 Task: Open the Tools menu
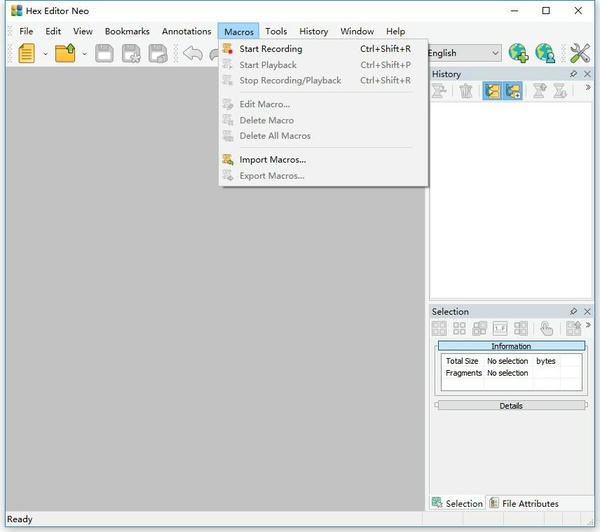(x=276, y=31)
